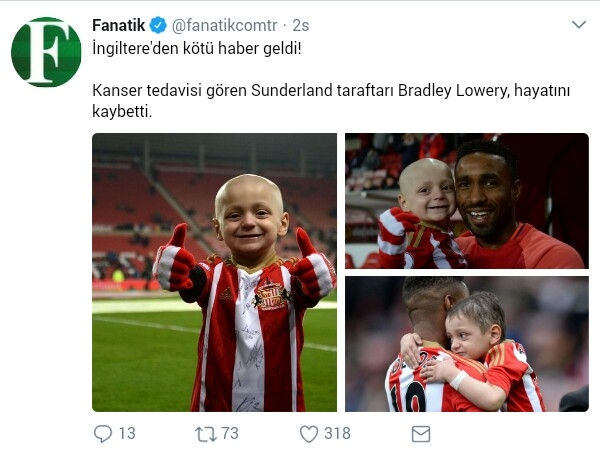600x454 pixels.
Task: Click the retweet arrows icon
Action: [206, 434]
